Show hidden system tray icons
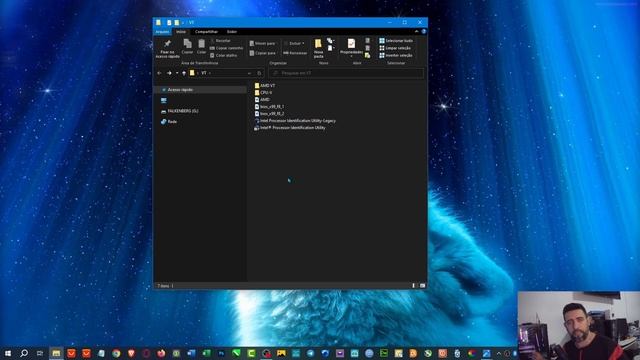640x360 pixels. click(x=499, y=353)
